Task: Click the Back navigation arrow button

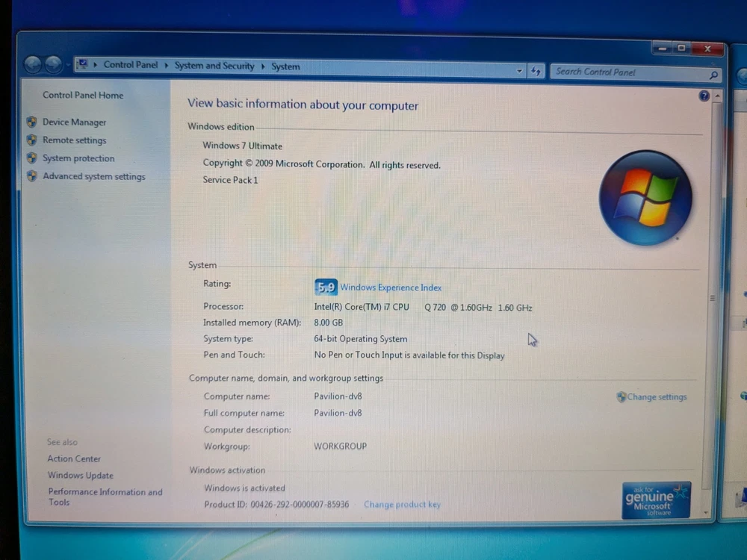Action: pos(33,65)
